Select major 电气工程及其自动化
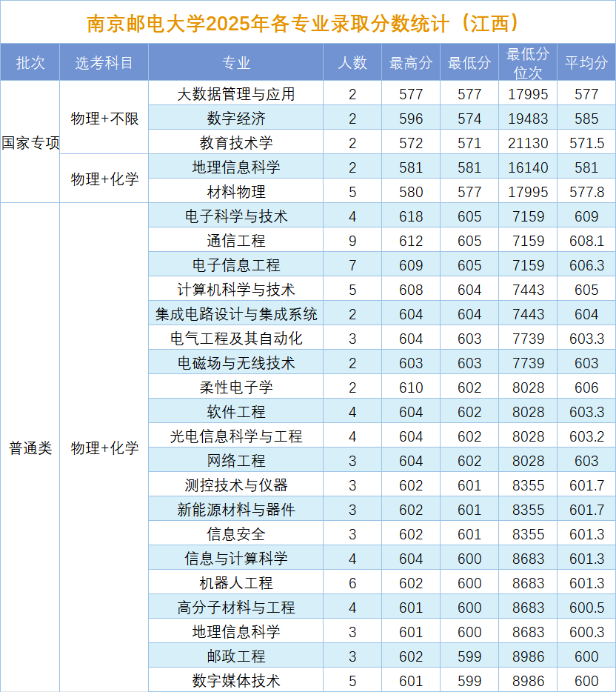Screen dimensions: 616x692 (x=236, y=339)
